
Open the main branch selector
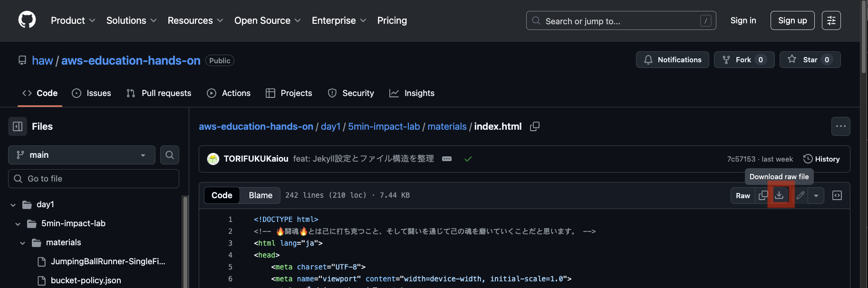coord(82,155)
